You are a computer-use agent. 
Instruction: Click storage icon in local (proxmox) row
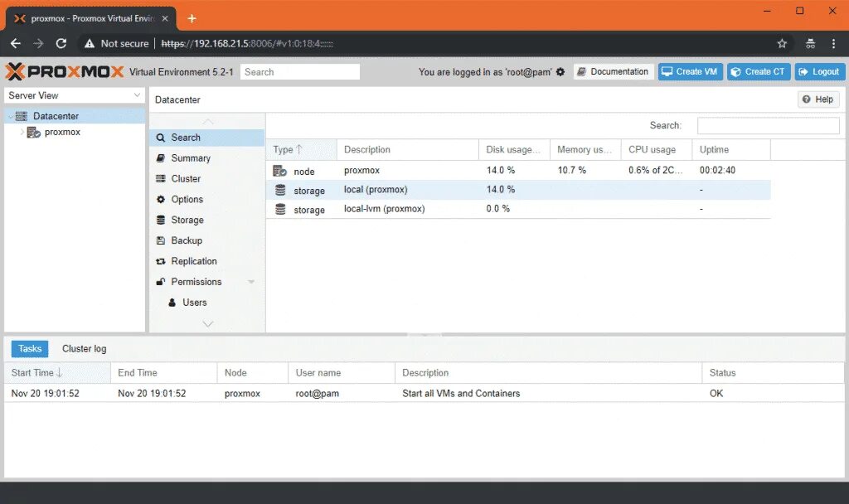280,190
